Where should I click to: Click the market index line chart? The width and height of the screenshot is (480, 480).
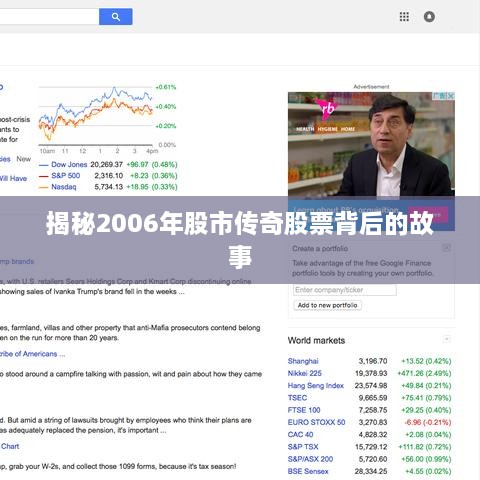96,116
